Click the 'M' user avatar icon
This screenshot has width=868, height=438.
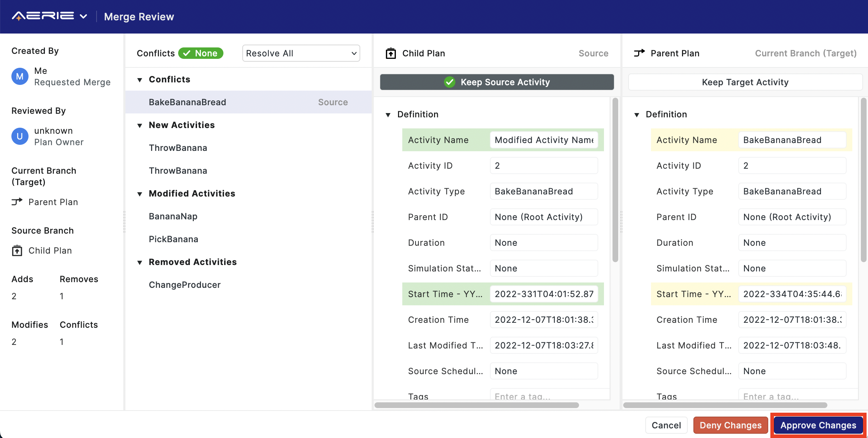pos(20,76)
